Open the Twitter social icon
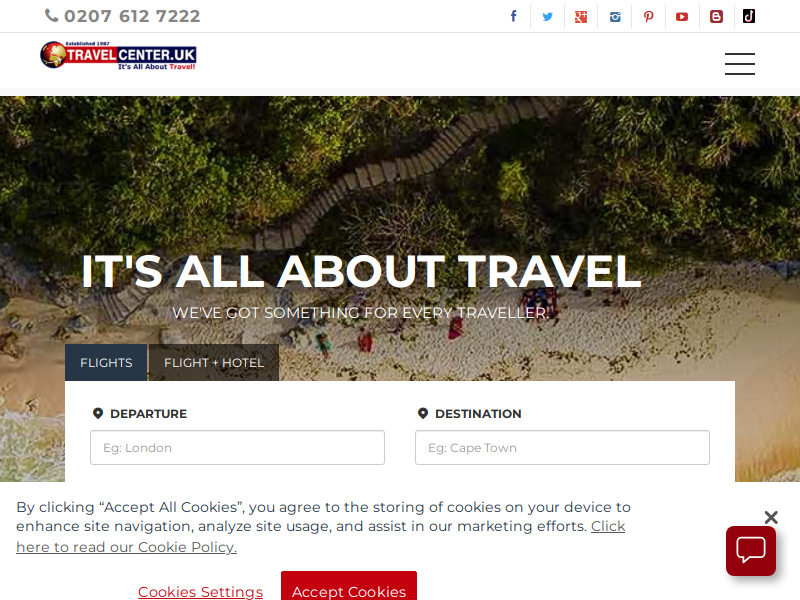Viewport: 800px width, 600px height. tap(547, 16)
